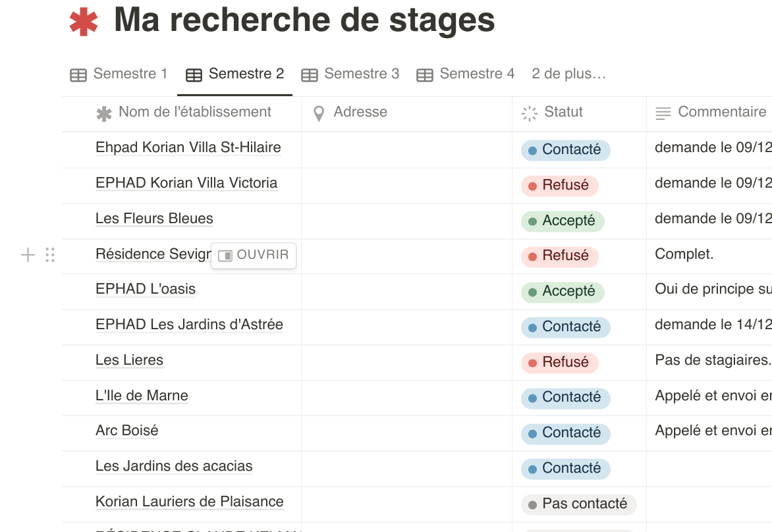Click the asterisk icon in Nom de l'établissement header
This screenshot has width=772, height=532.
[x=104, y=112]
